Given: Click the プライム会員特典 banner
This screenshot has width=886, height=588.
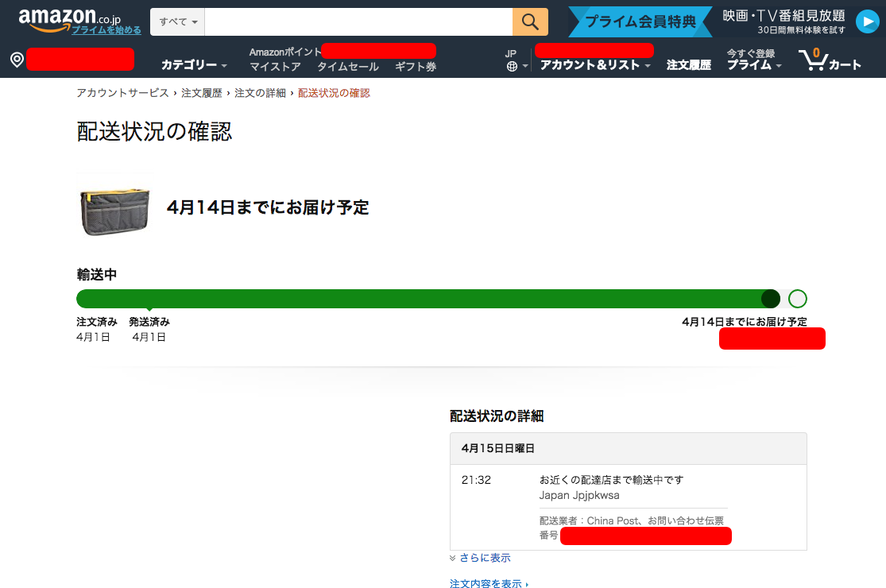Looking at the screenshot, I should [640, 21].
